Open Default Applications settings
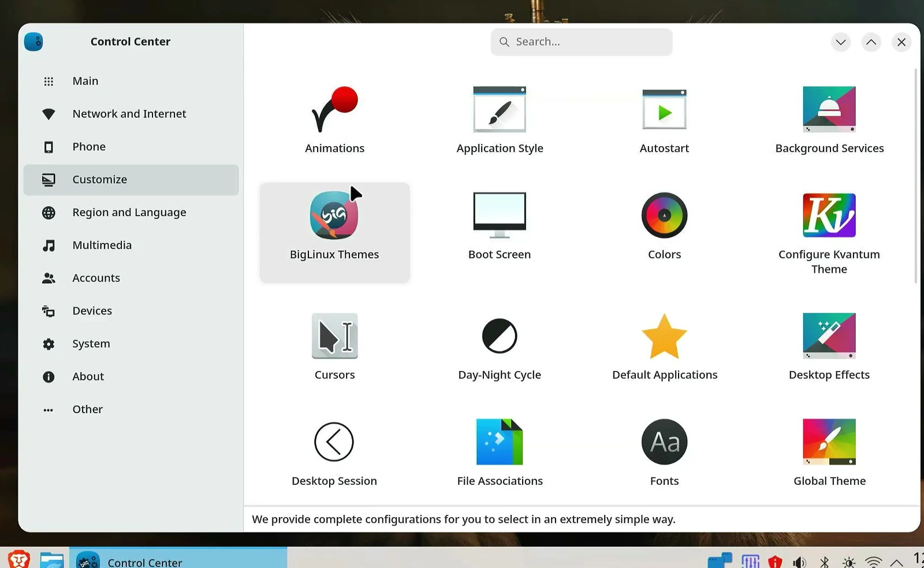 664,347
